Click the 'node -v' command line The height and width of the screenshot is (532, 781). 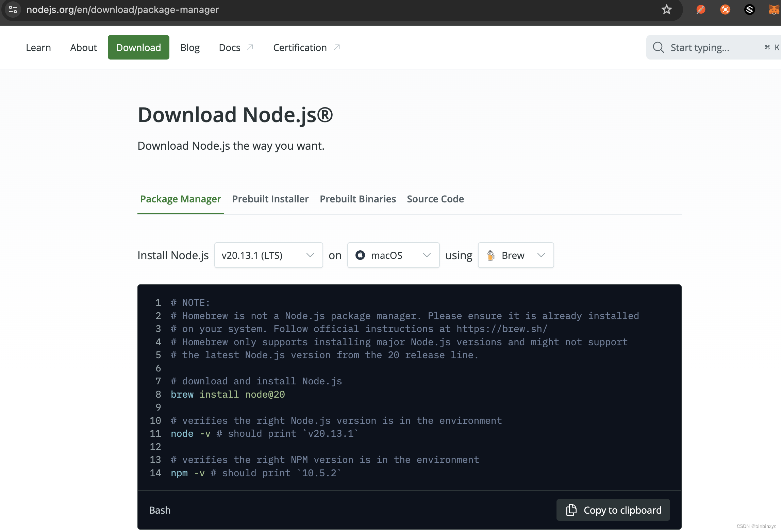pyautogui.click(x=265, y=434)
